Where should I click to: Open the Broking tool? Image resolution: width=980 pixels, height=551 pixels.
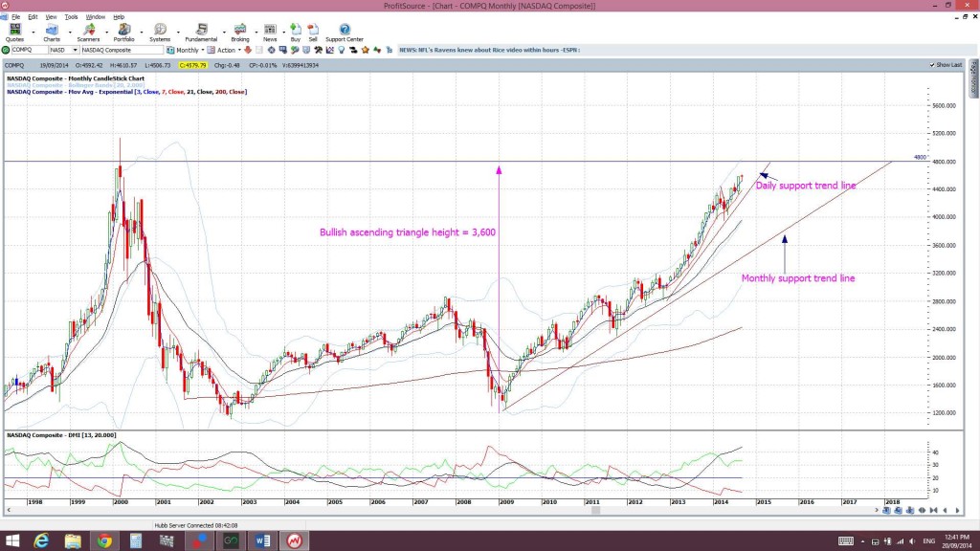[240, 33]
